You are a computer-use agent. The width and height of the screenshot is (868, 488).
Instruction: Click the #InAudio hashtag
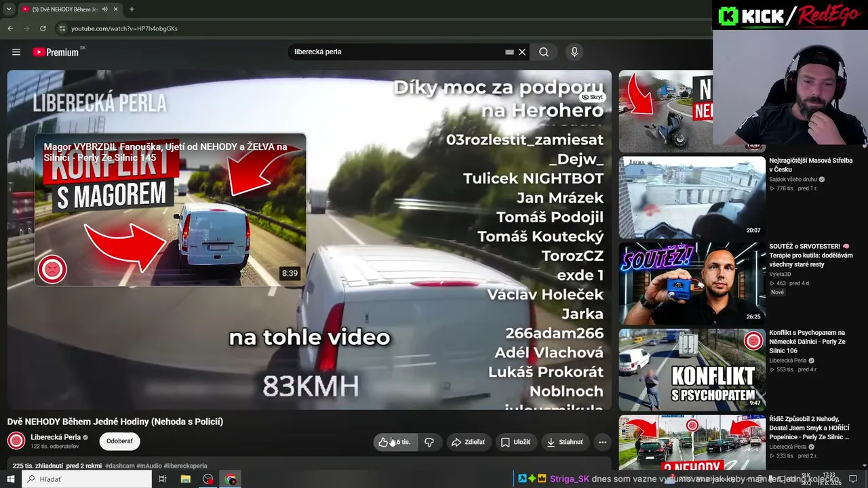point(149,466)
